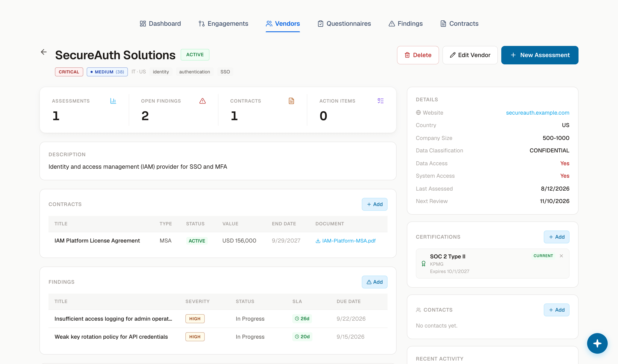Delete the SecureAuth Solutions vendor

(x=418, y=55)
